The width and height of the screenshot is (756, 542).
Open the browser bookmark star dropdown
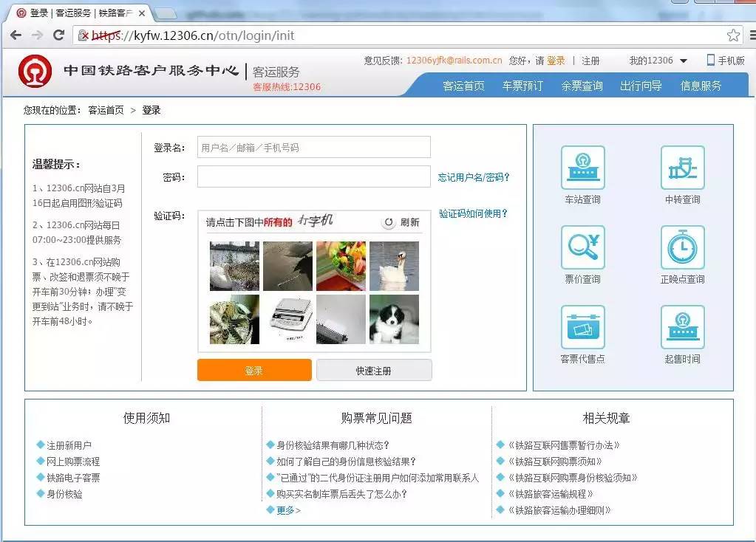[733, 34]
